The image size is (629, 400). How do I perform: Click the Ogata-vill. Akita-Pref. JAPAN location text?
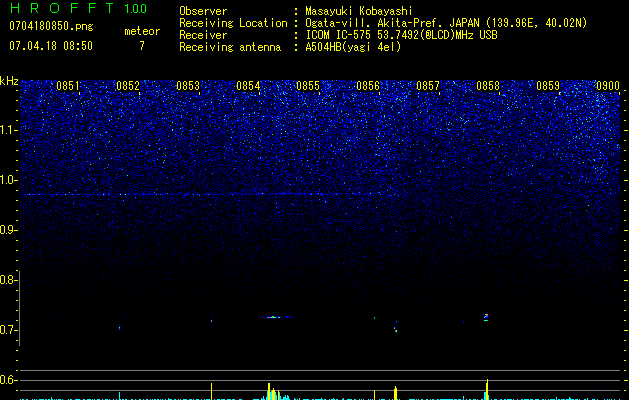pyautogui.click(x=446, y=23)
